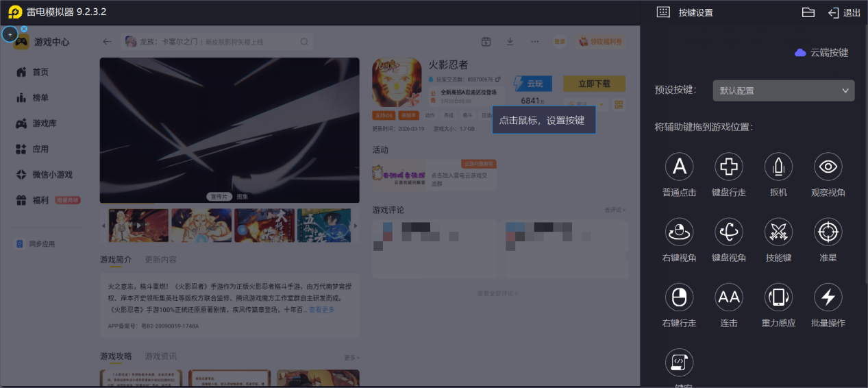Image resolution: width=868 pixels, height=388 pixels.
Task: Open 首页 in the game center sidebar
Action: point(33,72)
